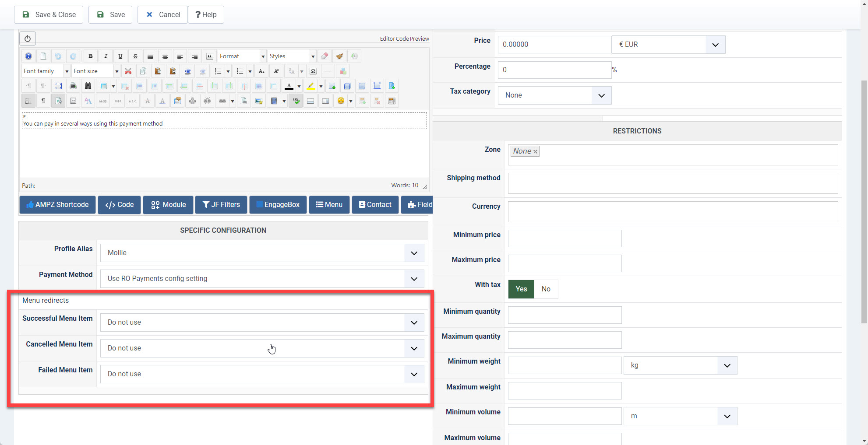Click the AMPZ Shortcode button
The width and height of the screenshot is (868, 445).
tap(57, 205)
